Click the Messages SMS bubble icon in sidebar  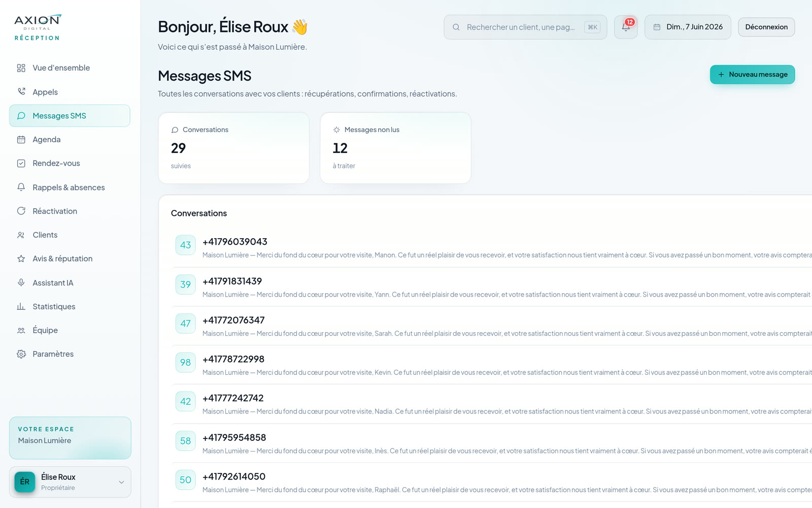(x=21, y=116)
